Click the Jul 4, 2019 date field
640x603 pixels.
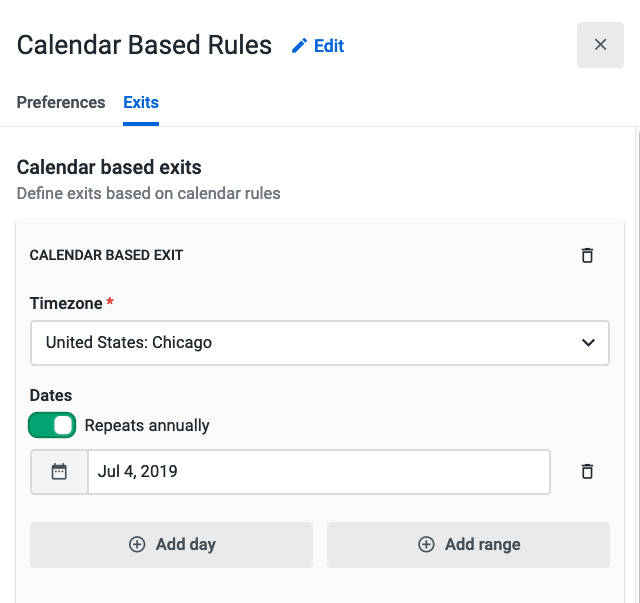click(x=318, y=472)
